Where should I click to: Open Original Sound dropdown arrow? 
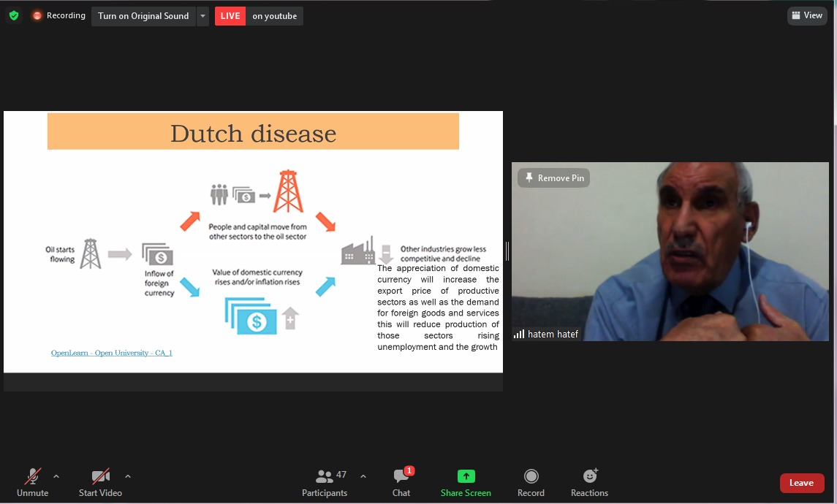point(202,16)
